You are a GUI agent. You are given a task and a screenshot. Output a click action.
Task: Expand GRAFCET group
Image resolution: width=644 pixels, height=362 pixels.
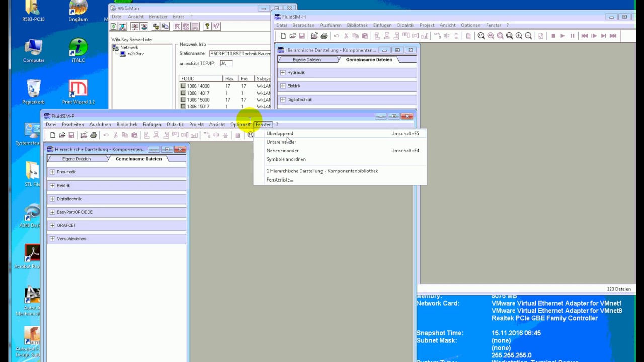(x=52, y=225)
